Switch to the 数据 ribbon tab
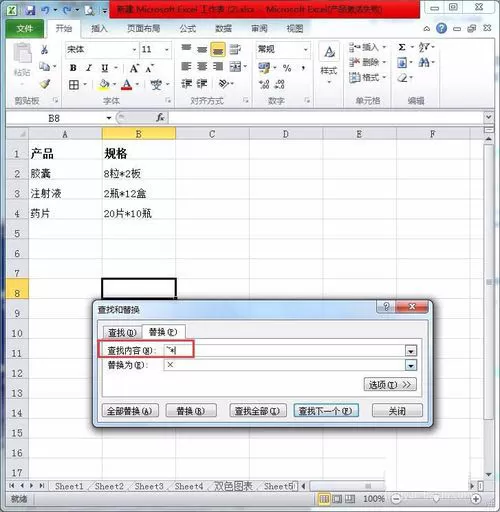This screenshot has width=500, height=512. click(223, 29)
